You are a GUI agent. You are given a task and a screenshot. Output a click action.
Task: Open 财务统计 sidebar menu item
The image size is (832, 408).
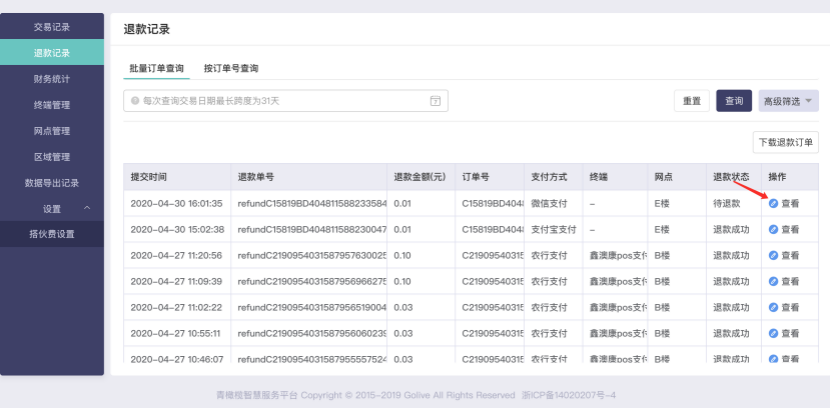52,79
